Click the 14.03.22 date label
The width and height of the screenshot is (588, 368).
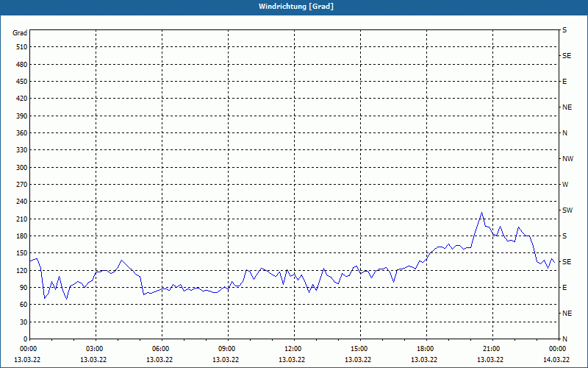556,360
